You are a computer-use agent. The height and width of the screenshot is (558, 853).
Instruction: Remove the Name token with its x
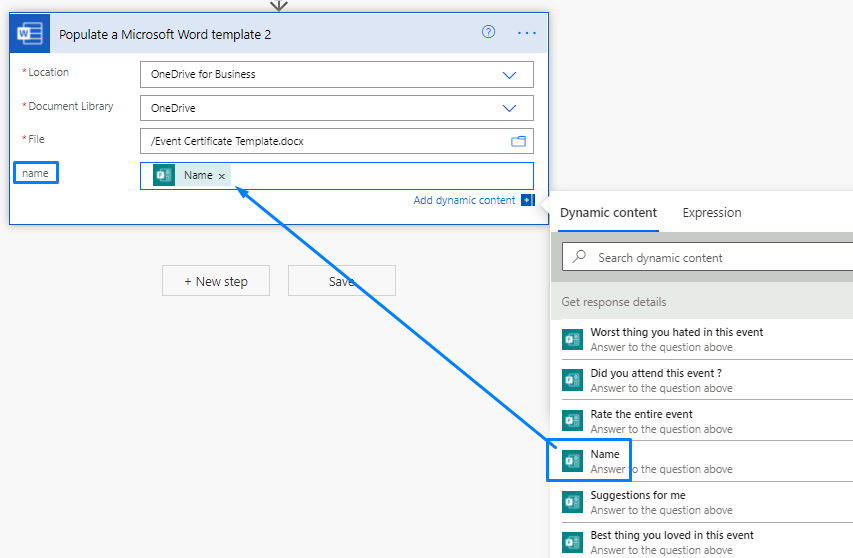(x=221, y=176)
